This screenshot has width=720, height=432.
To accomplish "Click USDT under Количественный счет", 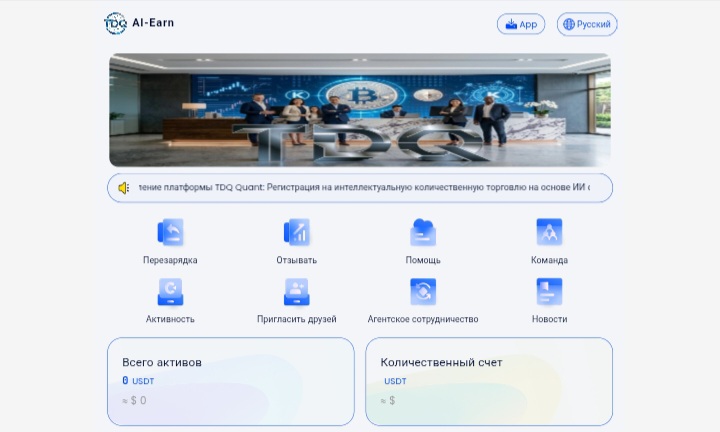I will 395,381.
